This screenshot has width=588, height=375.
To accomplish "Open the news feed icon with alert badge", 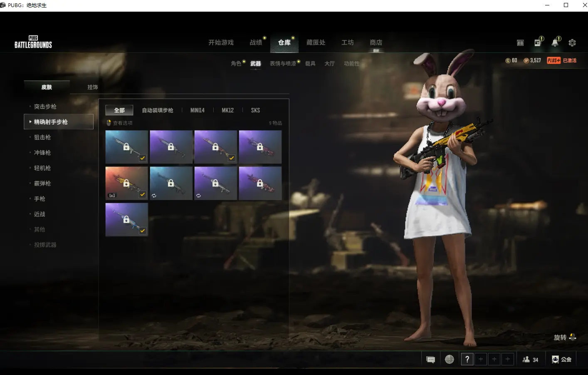I will coord(538,42).
